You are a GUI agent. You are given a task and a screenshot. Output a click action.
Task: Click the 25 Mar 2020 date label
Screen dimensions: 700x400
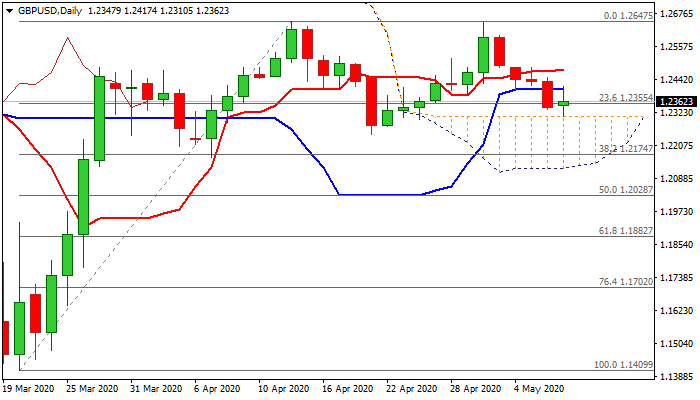click(x=93, y=389)
